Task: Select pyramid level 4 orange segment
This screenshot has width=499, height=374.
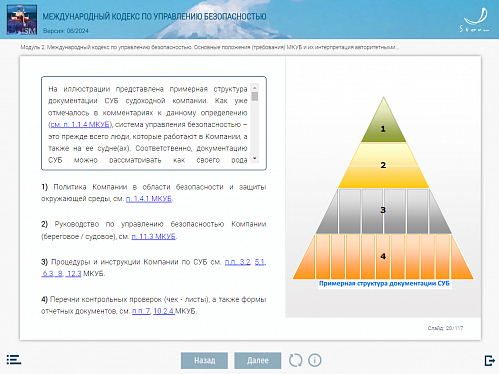Action: point(383,257)
